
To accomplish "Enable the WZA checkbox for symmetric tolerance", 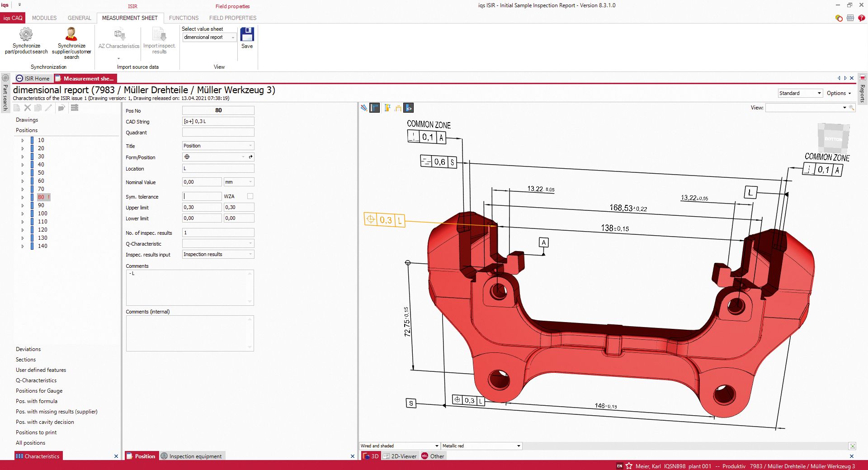I will (x=249, y=196).
